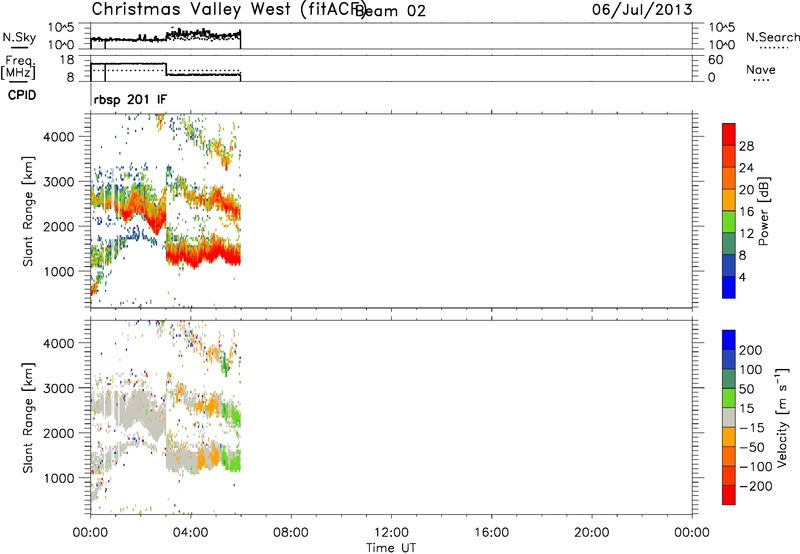Click the 'Freq. [MHz]' axis label
The width and height of the screenshot is (800, 554).
click(x=19, y=67)
